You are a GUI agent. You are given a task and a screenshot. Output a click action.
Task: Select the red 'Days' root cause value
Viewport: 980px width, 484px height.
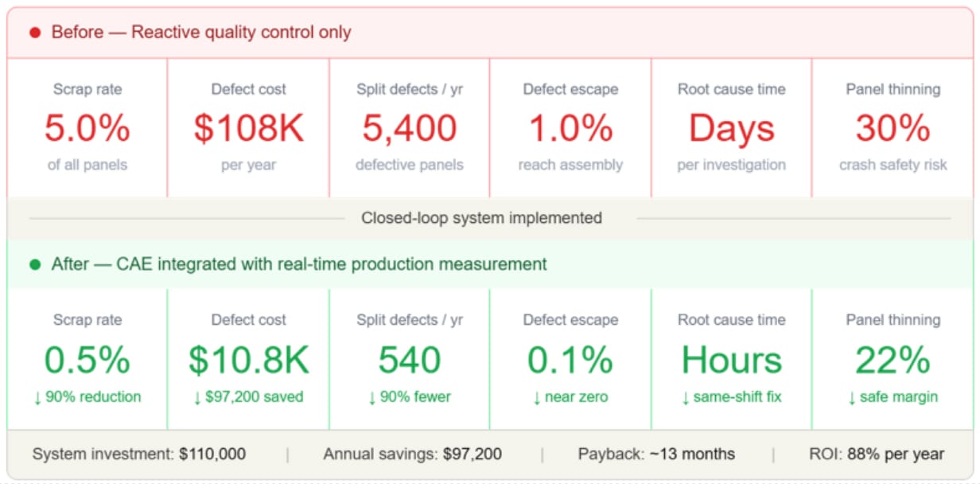coord(731,129)
